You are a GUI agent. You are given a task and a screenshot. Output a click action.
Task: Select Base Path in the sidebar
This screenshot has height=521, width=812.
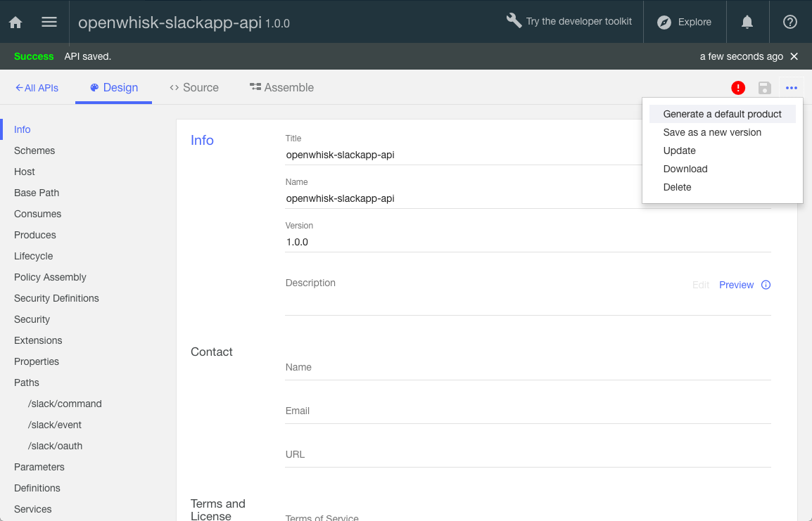37,193
